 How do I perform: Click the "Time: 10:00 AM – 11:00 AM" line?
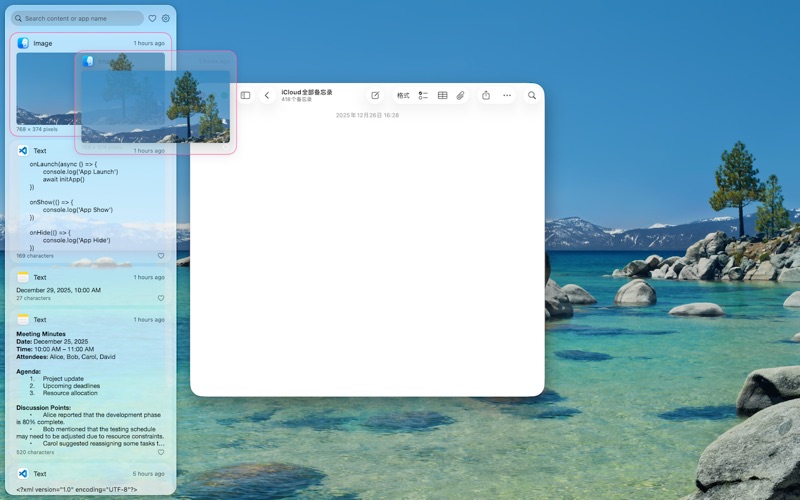(x=55, y=349)
